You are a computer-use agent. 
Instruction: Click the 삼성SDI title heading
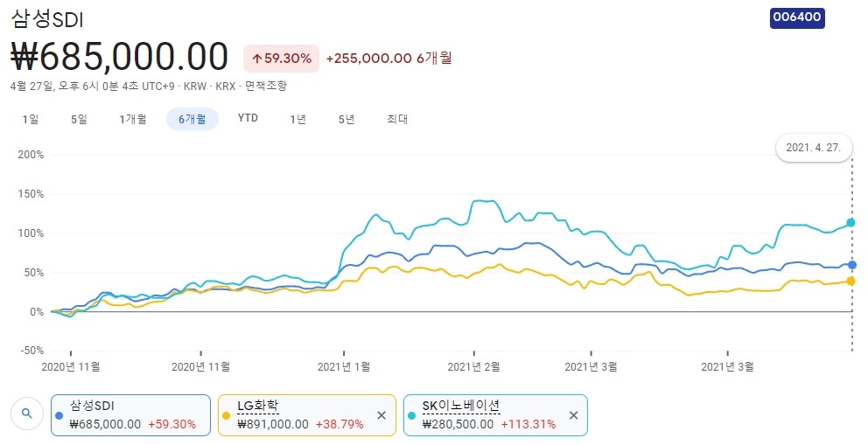click(47, 19)
